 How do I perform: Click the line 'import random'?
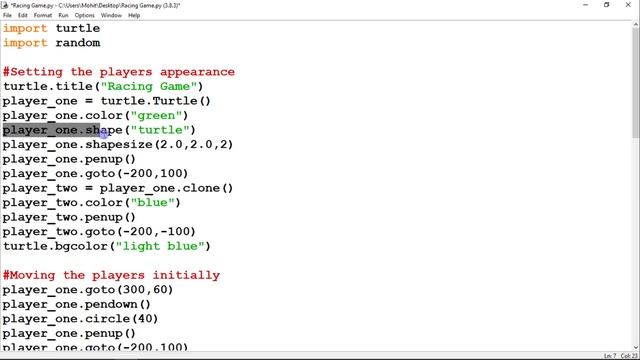[51, 43]
